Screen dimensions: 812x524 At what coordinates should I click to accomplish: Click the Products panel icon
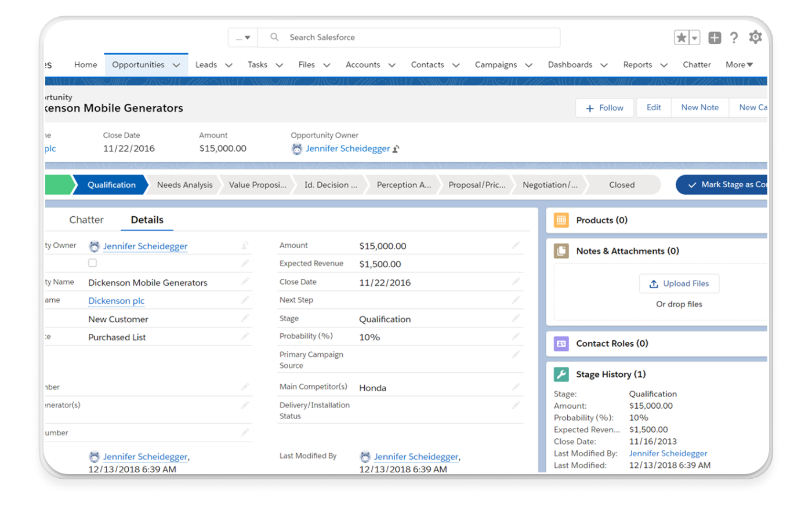(x=561, y=220)
